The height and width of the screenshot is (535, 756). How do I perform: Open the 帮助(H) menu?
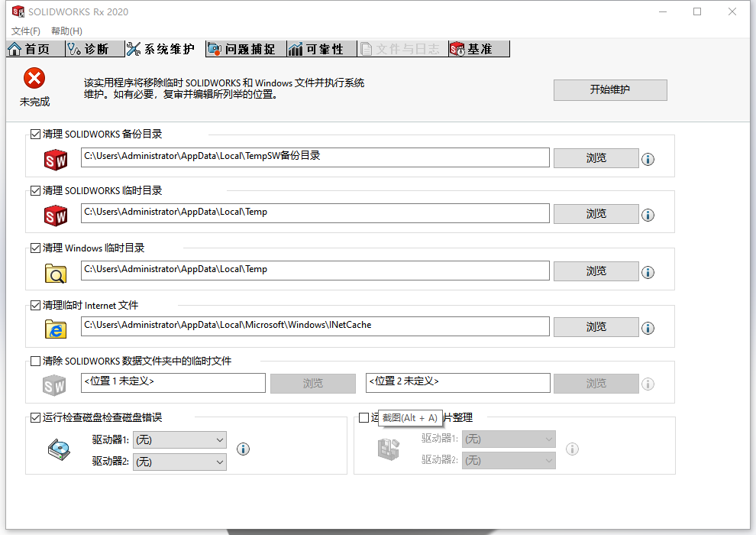click(x=66, y=31)
